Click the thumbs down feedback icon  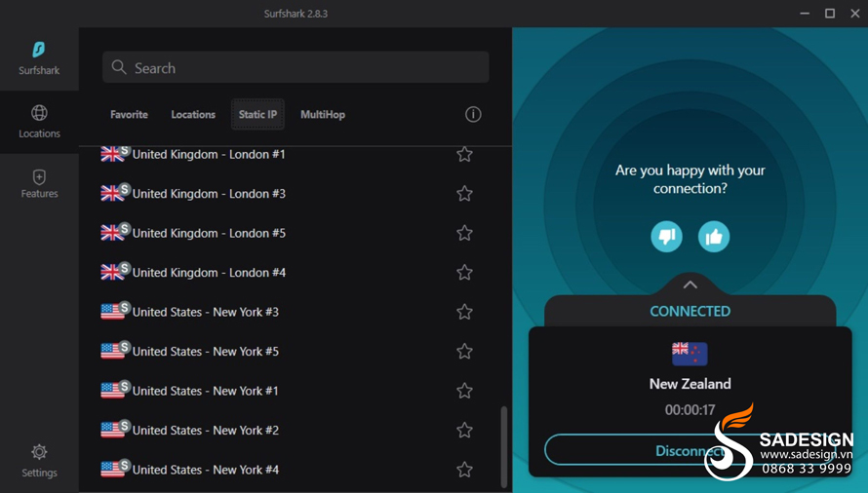(x=666, y=237)
